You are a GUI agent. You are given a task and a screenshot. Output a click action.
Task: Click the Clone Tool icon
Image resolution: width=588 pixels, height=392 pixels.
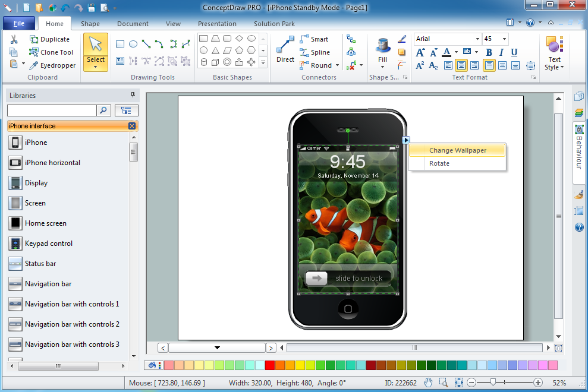pyautogui.click(x=34, y=52)
